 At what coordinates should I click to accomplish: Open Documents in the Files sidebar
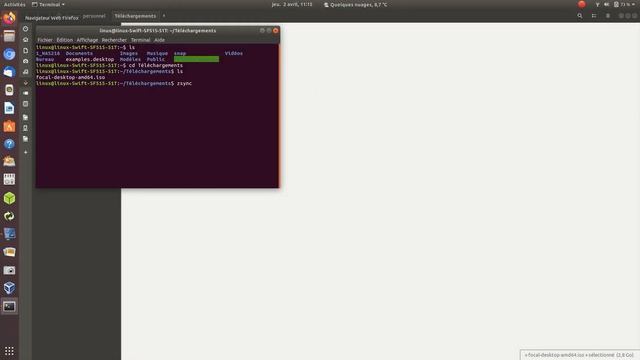(x=25, y=51)
